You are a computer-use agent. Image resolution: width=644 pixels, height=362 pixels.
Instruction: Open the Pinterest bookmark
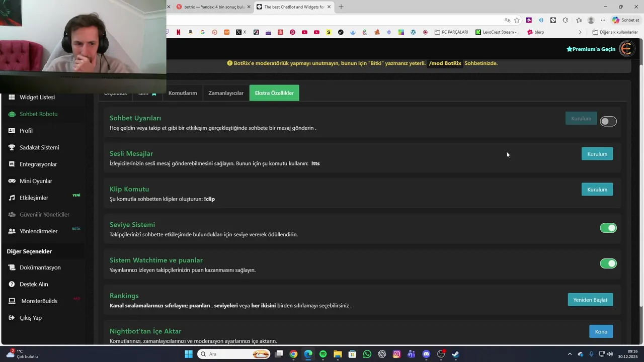pos(292,32)
